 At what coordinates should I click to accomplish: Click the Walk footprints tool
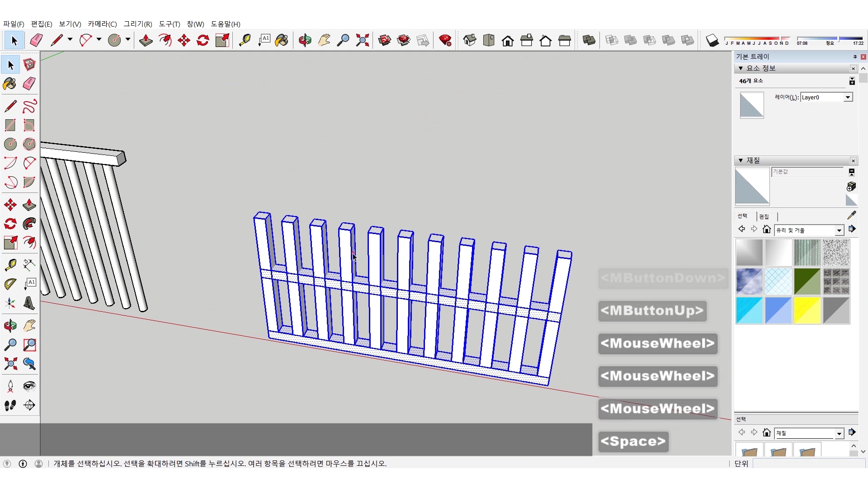tap(10, 405)
